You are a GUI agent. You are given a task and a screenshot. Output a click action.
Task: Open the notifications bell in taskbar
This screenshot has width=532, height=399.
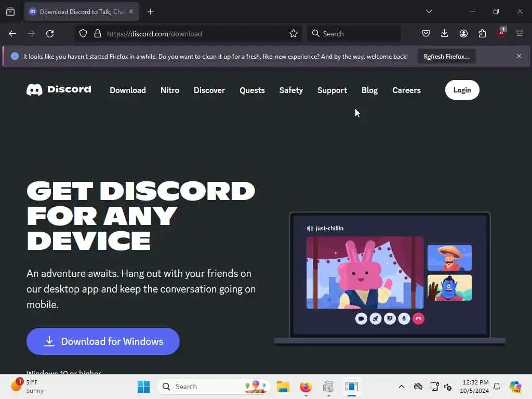click(x=497, y=387)
